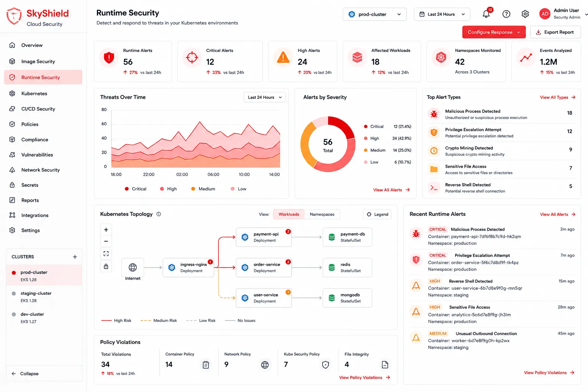Zoom out on the topology map
This screenshot has width=588, height=392.
pos(106,241)
